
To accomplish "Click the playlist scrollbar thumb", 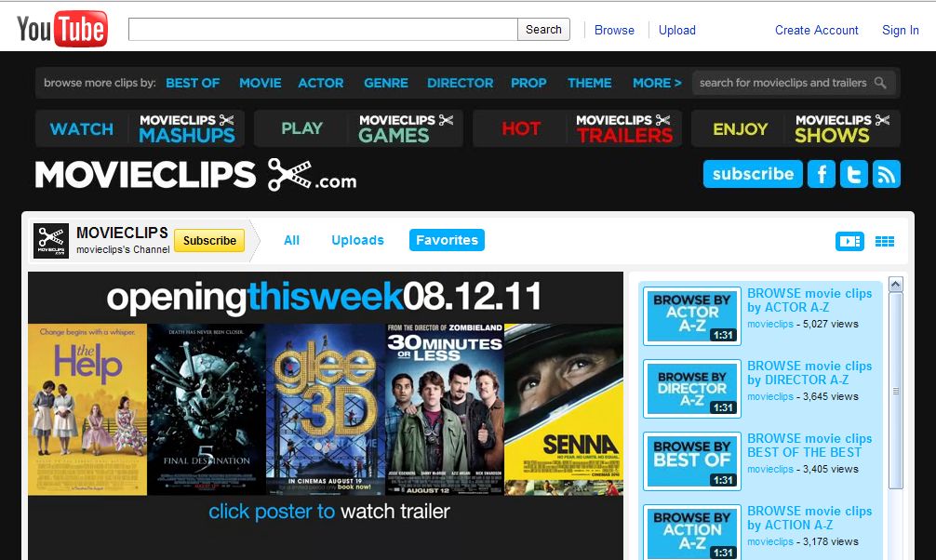I will (895, 391).
